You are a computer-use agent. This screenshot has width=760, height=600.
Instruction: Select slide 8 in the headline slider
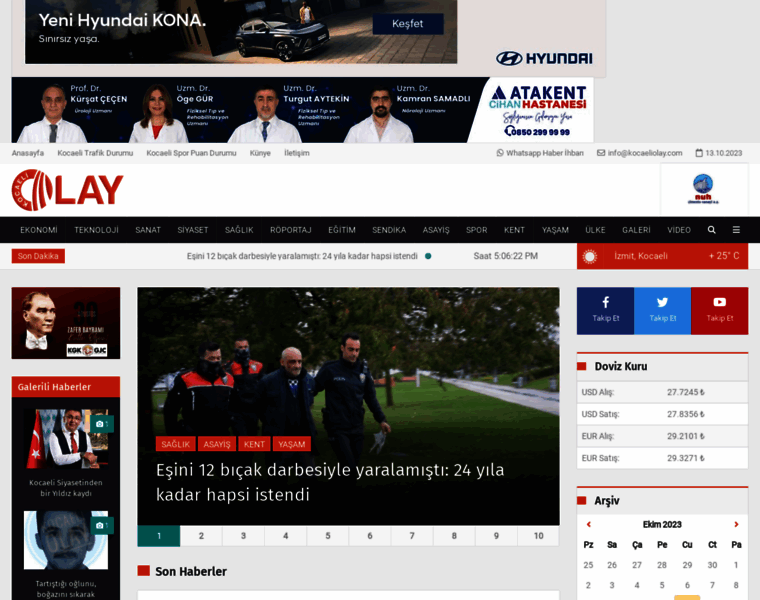click(x=454, y=536)
